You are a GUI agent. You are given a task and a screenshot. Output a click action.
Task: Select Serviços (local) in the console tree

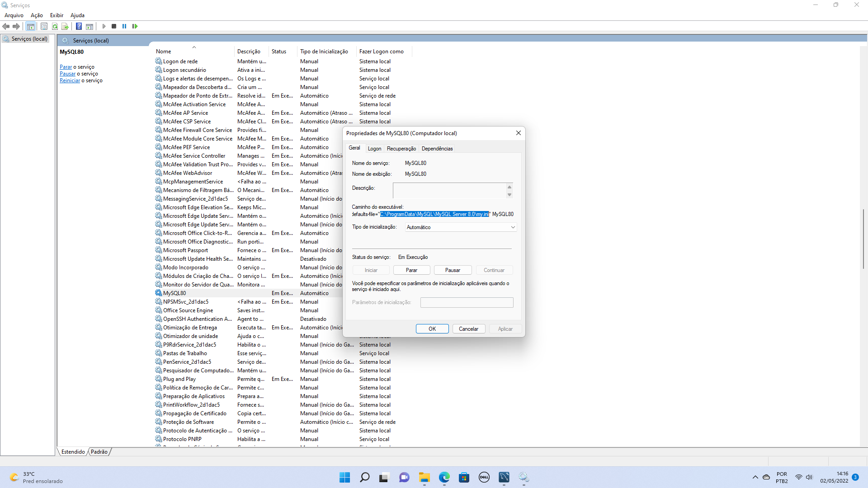pyautogui.click(x=25, y=39)
